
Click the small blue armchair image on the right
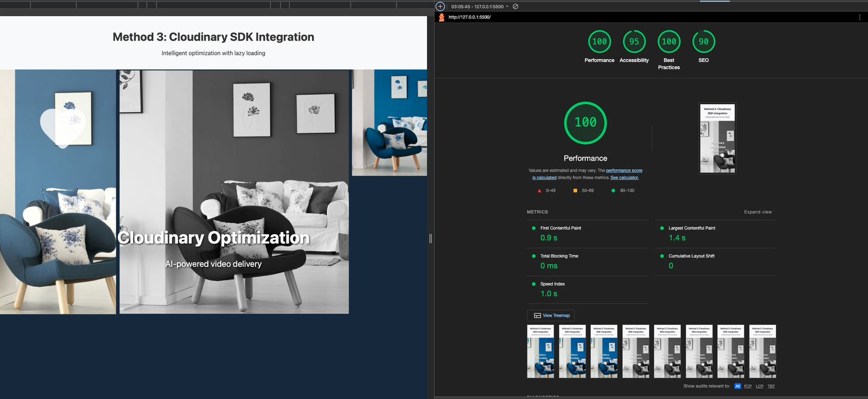coord(390,123)
